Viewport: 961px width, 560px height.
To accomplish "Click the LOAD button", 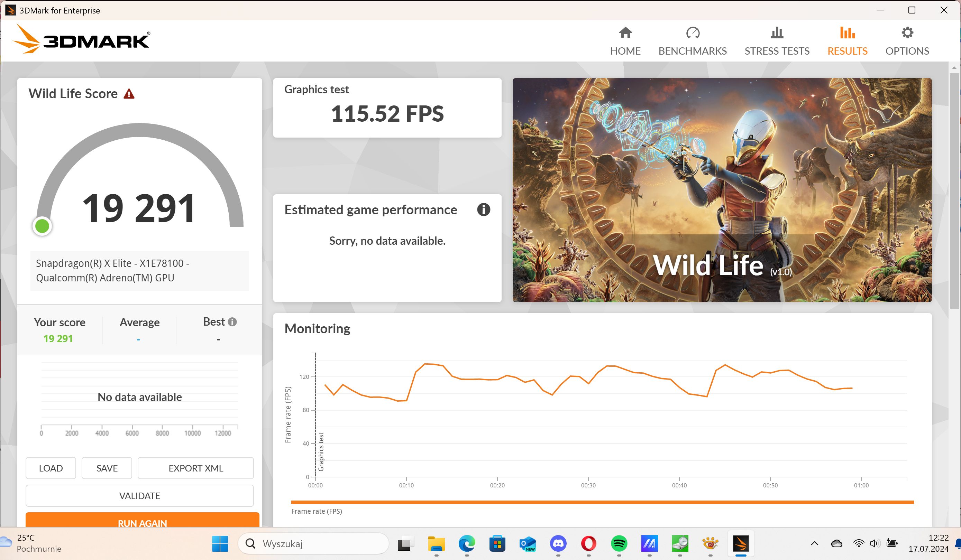I will [x=51, y=468].
